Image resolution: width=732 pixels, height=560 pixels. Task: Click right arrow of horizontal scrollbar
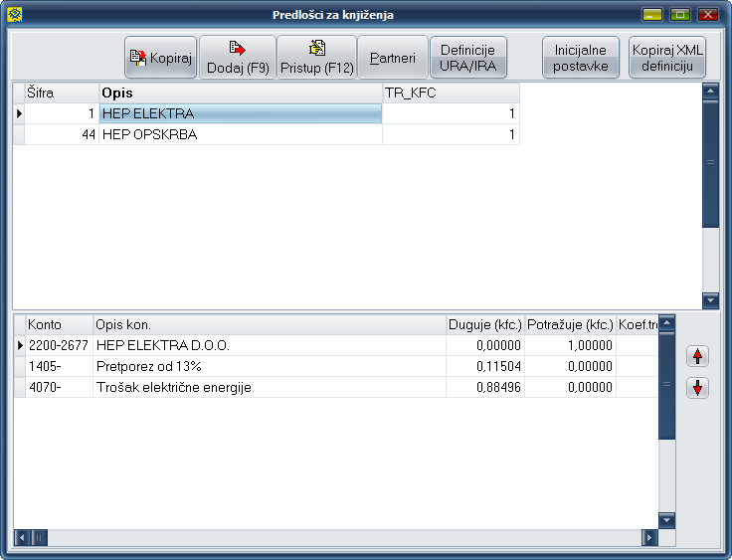coord(649,537)
